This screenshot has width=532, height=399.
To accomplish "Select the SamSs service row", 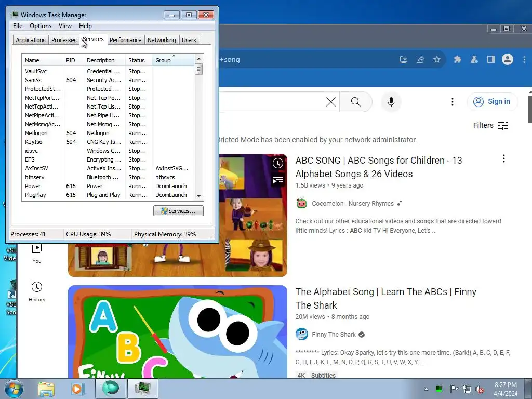I will (108, 80).
